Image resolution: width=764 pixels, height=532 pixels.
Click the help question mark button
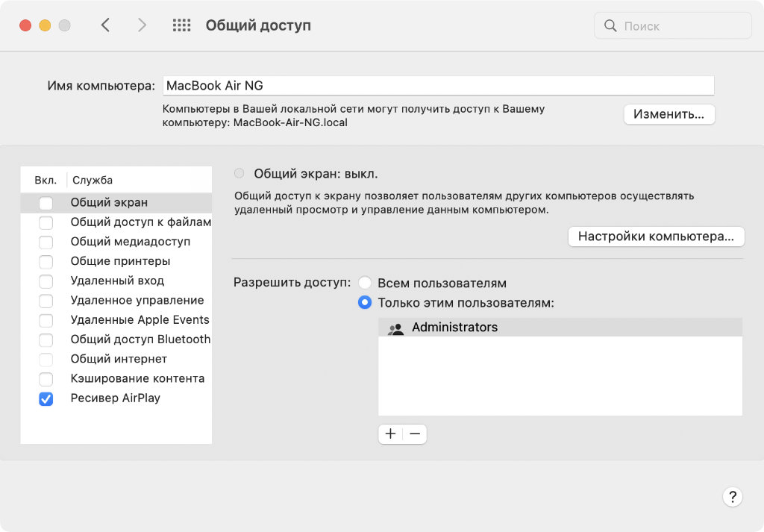pos(732,497)
